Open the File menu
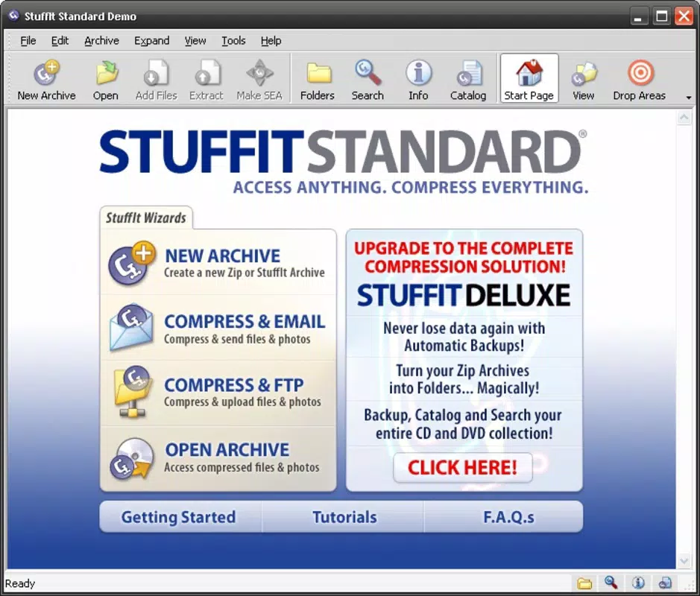 point(28,40)
